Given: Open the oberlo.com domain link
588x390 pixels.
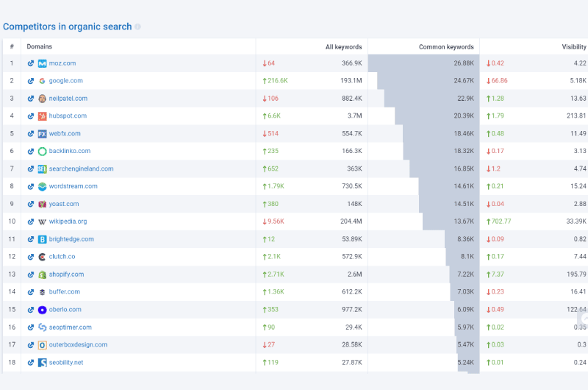Looking at the screenshot, I should [65, 309].
